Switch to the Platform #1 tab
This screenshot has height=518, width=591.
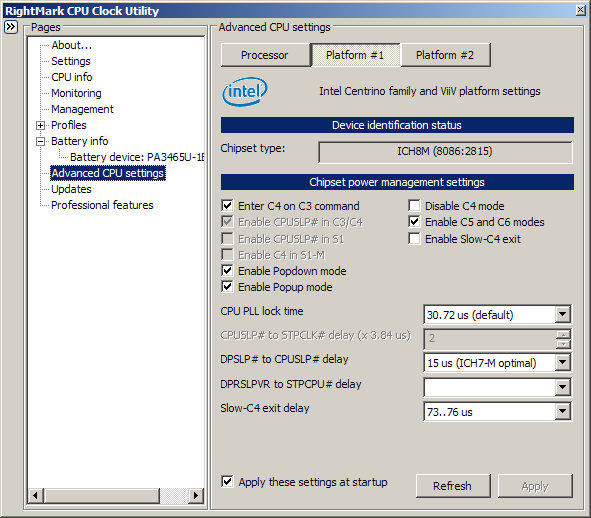355,55
